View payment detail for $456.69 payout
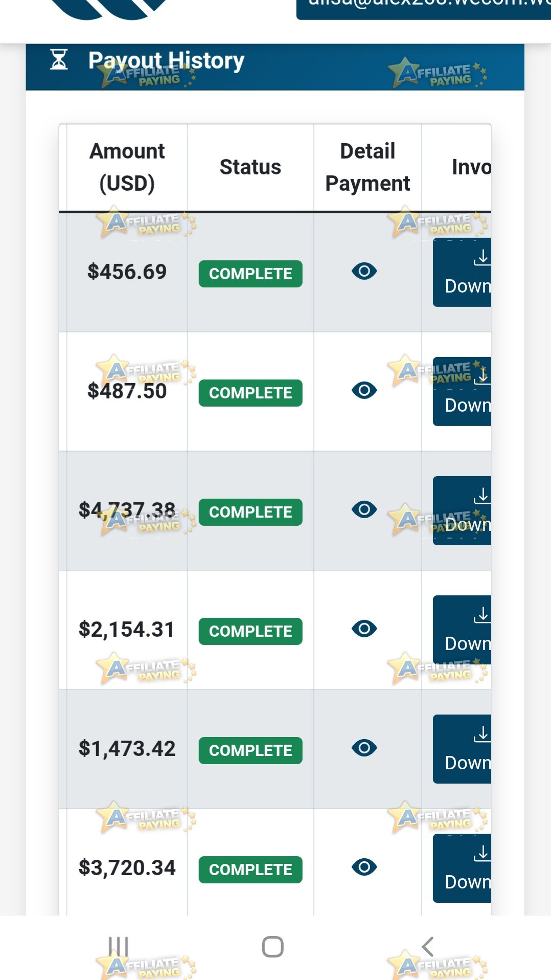 point(364,271)
